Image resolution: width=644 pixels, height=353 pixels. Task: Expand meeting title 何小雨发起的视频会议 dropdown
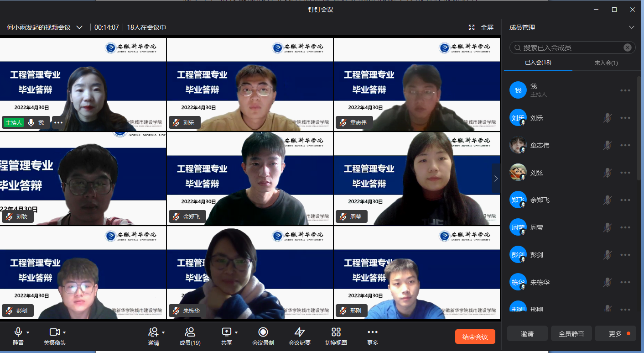(x=79, y=27)
